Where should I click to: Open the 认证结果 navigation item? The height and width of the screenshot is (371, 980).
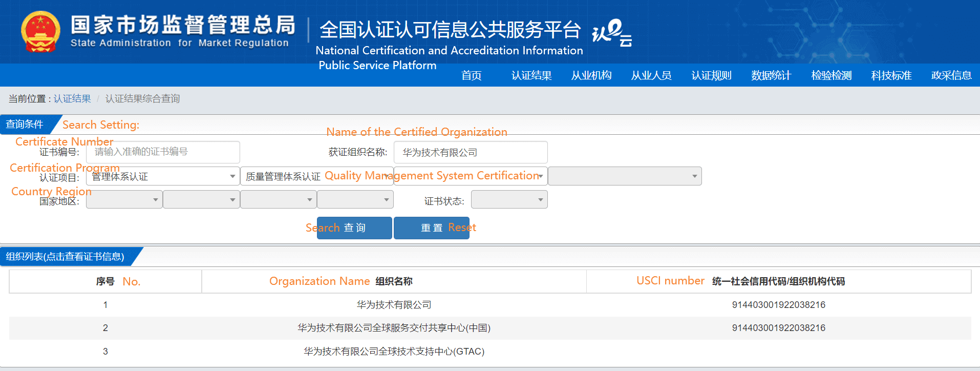pos(531,75)
